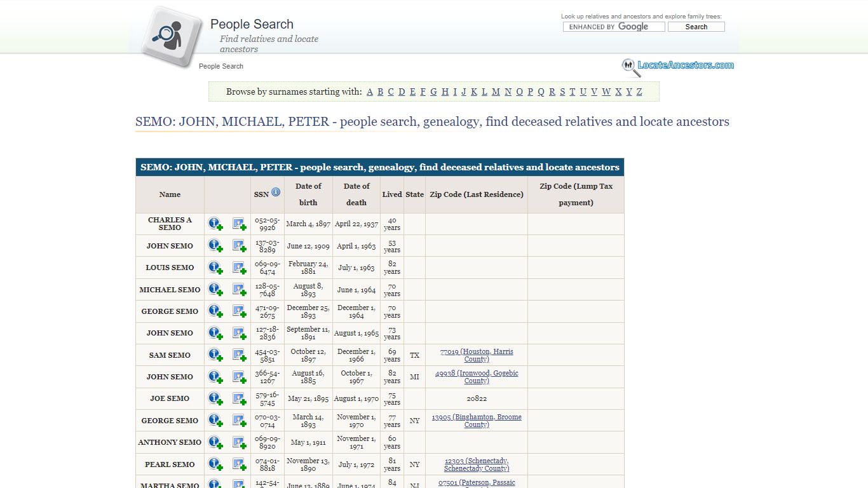Viewport: 868px width, 488px height.
Task: Open zip code 77019 Houston, Harris County link
Action: (477, 355)
